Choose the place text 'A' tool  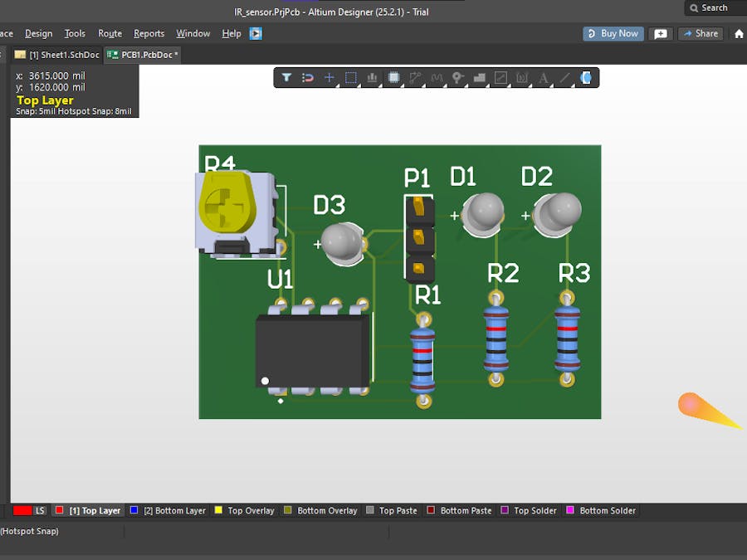tap(544, 78)
